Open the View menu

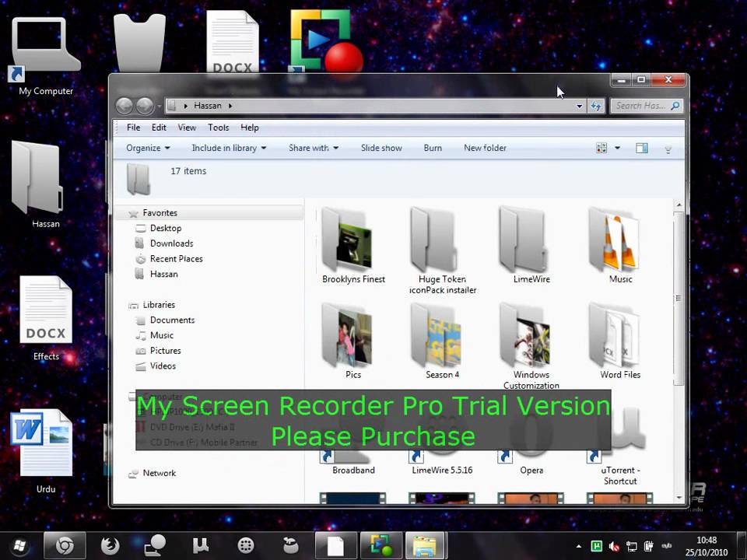(187, 127)
